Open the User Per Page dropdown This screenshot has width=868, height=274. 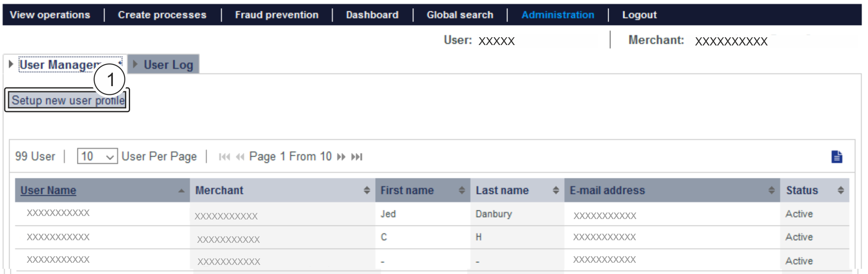tap(97, 156)
